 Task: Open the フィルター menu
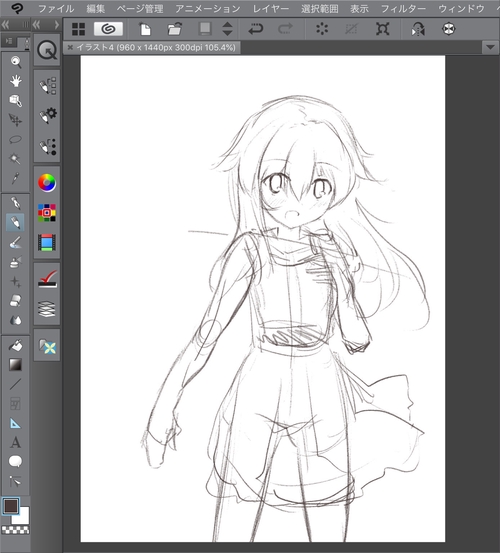pyautogui.click(x=403, y=9)
